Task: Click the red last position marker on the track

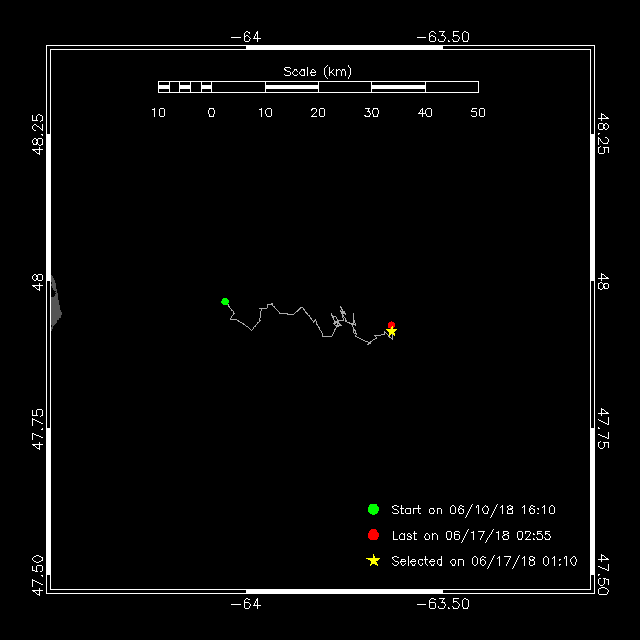Action: [391, 325]
